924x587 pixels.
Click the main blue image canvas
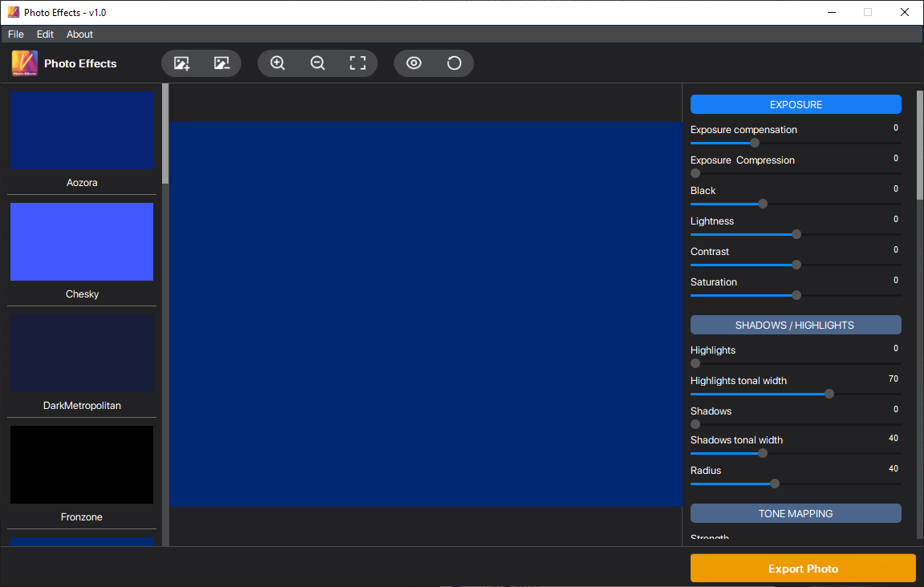425,314
